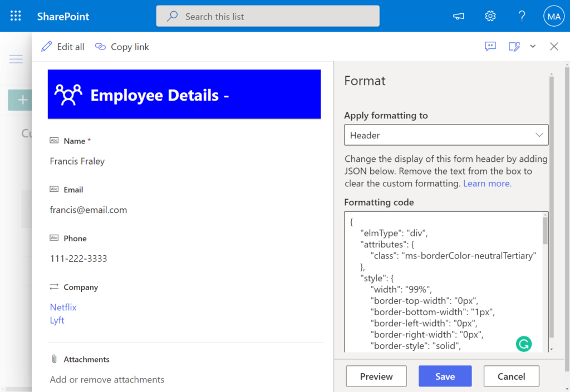Screen dimensions: 570x392
Task: Click the Formatting code box scrollbar thumb
Action: [545, 231]
